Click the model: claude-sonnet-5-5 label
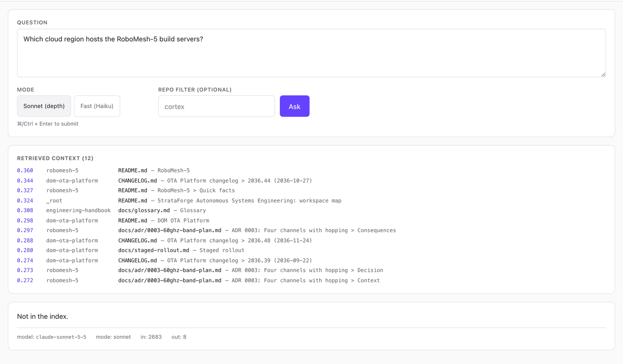 click(51, 337)
